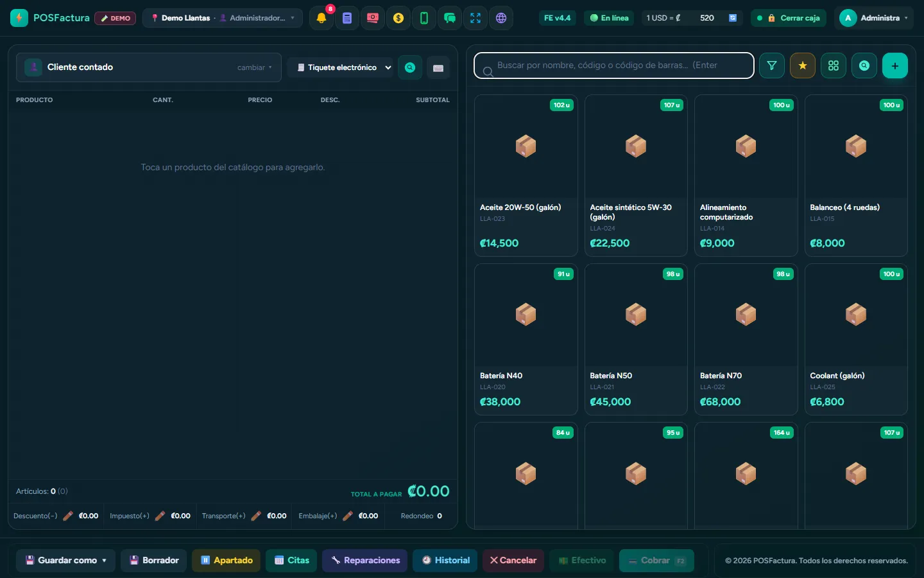Click the yellow dollar coin icon
Screen dimensions: 924x578
point(398,18)
